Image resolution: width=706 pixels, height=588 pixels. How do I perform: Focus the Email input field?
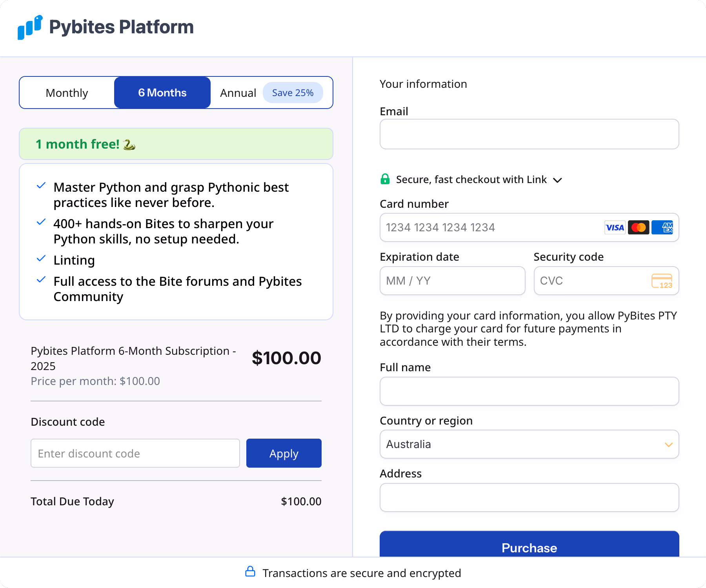coord(529,134)
